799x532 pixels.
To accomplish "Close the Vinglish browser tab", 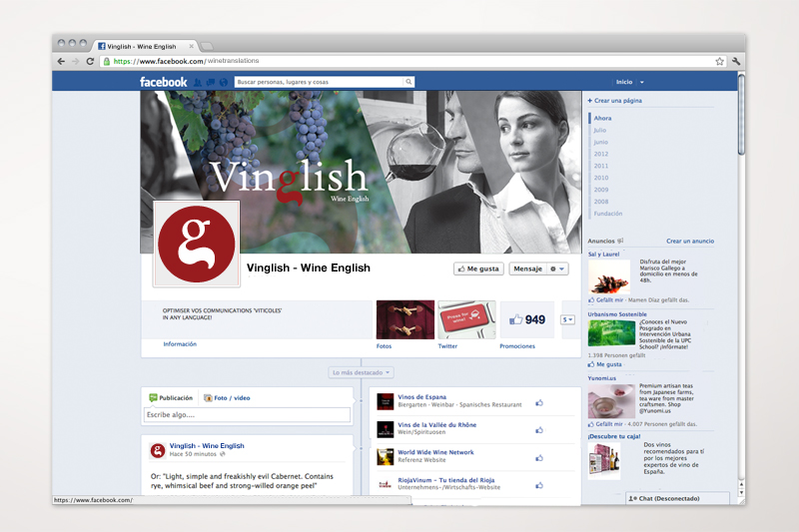I will (191, 46).
